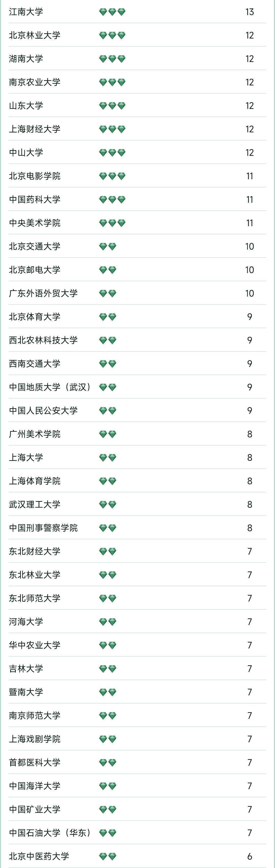Open the 上海戏剧学院 entry
275x868 pixels.
coord(35,739)
